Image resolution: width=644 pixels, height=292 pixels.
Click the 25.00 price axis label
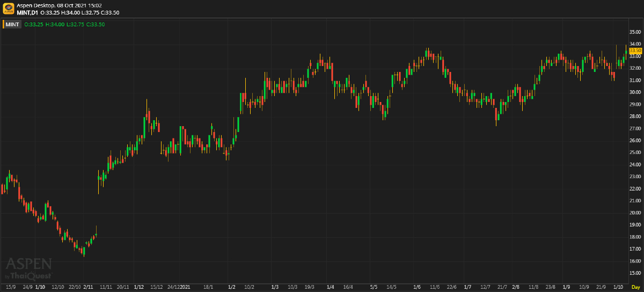click(635, 152)
